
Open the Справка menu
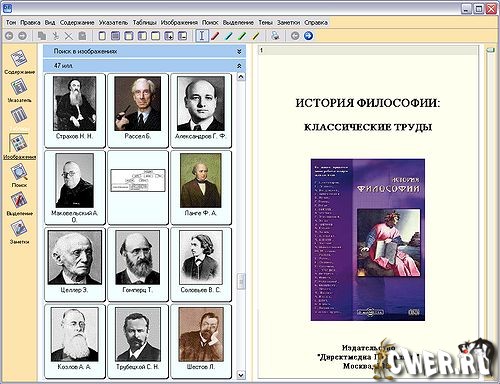(x=316, y=23)
